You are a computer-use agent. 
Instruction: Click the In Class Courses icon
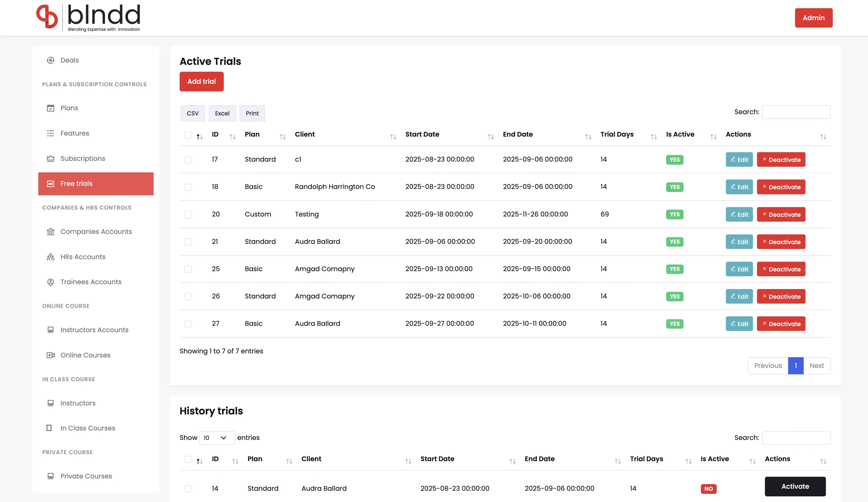coord(49,428)
